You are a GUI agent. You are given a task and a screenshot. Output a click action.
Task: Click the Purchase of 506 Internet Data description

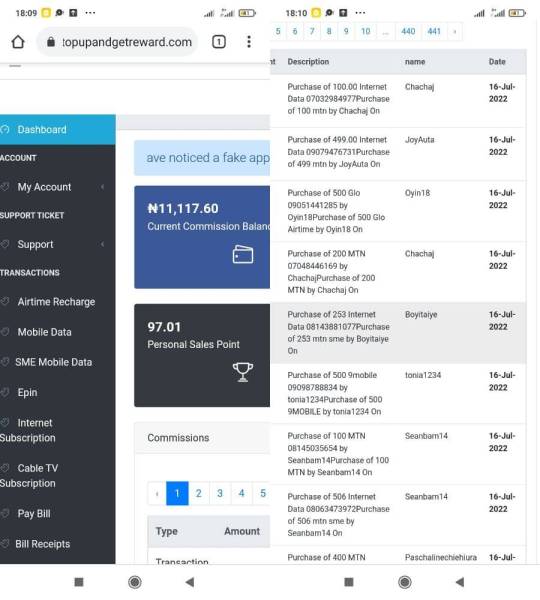(x=338, y=515)
